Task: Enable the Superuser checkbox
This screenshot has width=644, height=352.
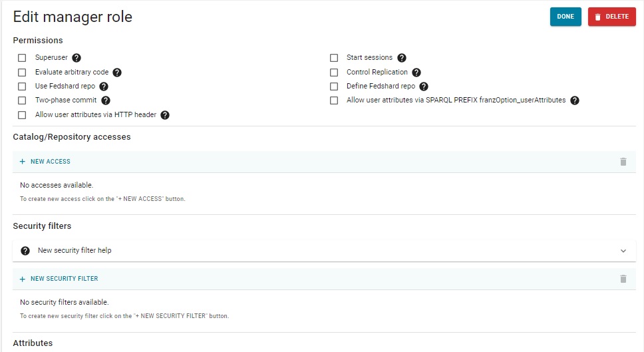Action: (22, 58)
